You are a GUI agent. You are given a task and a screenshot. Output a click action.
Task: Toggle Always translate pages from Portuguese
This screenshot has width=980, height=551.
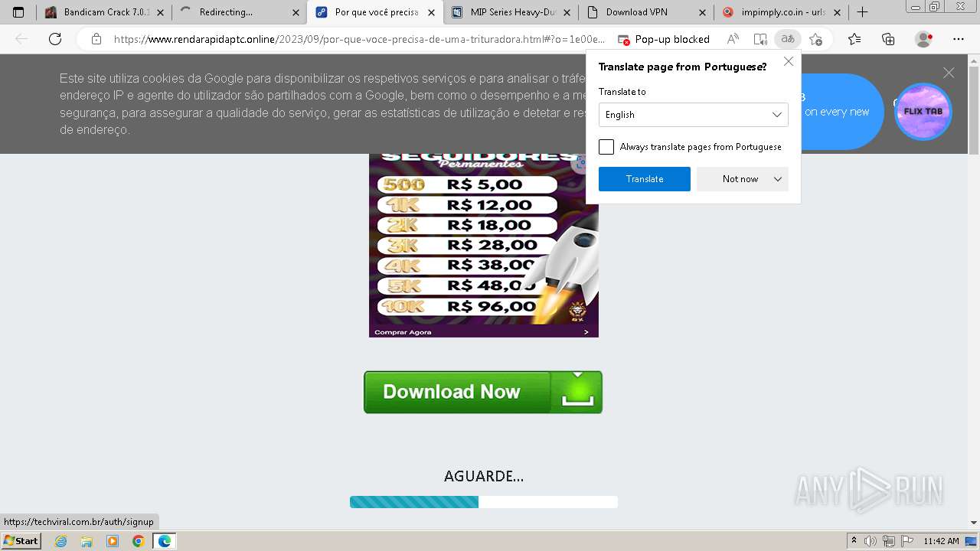606,147
